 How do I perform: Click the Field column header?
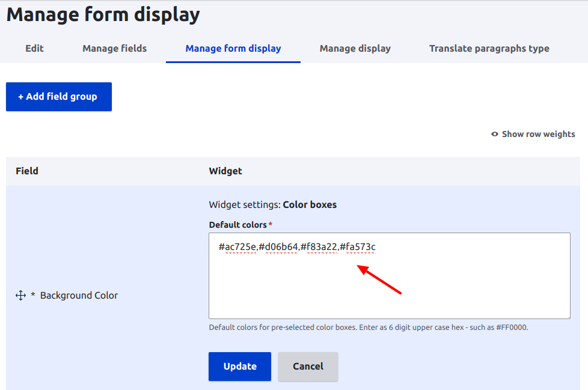tap(27, 171)
